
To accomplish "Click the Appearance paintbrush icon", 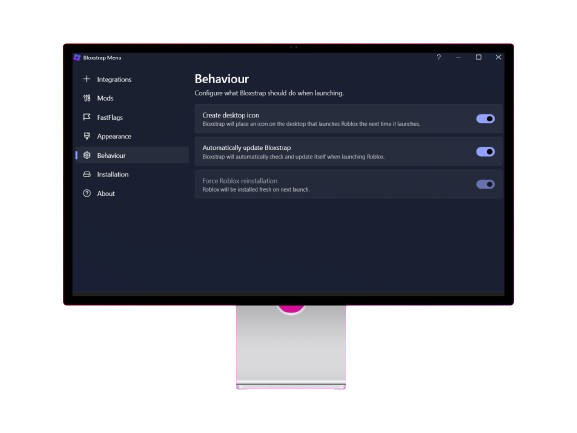I will 86,136.
